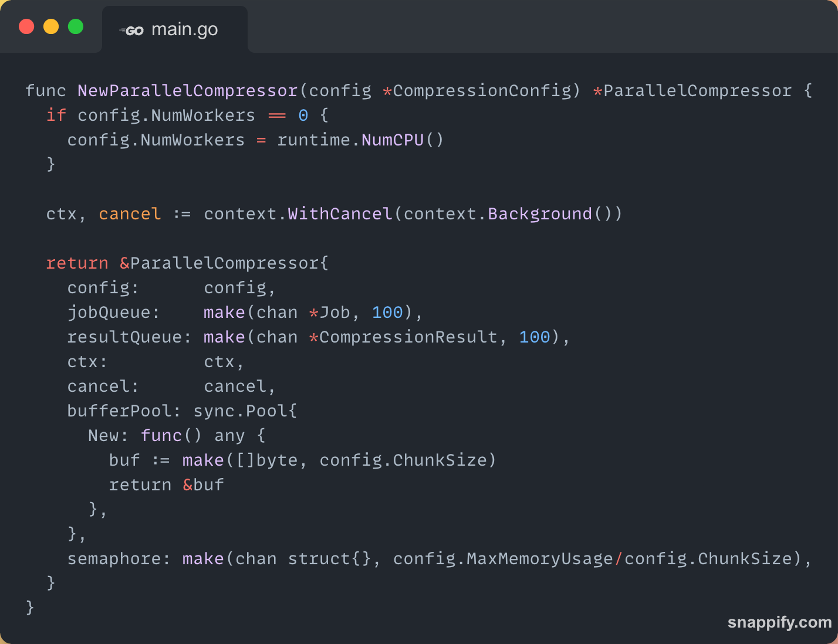Click the orange cancel variable declaration
838x644 pixels.
tap(130, 214)
